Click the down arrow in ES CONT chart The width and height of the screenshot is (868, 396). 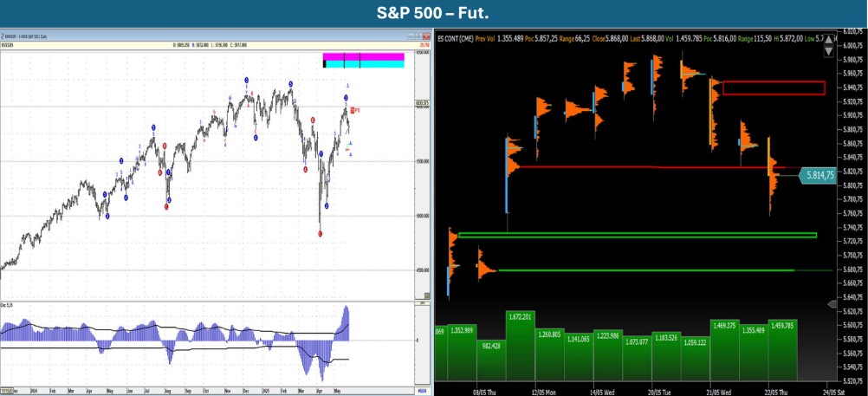pos(829,51)
